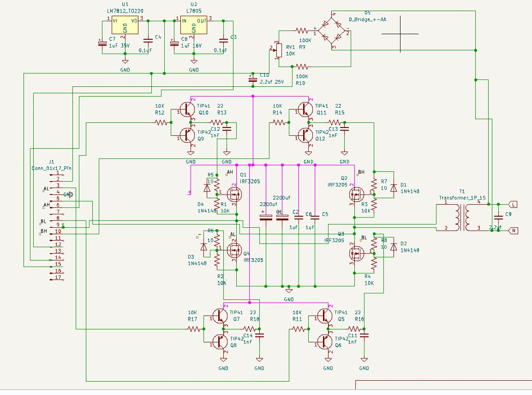Select the D1 1N4148 diode symbol
The image size is (532, 395).
coord(394,188)
